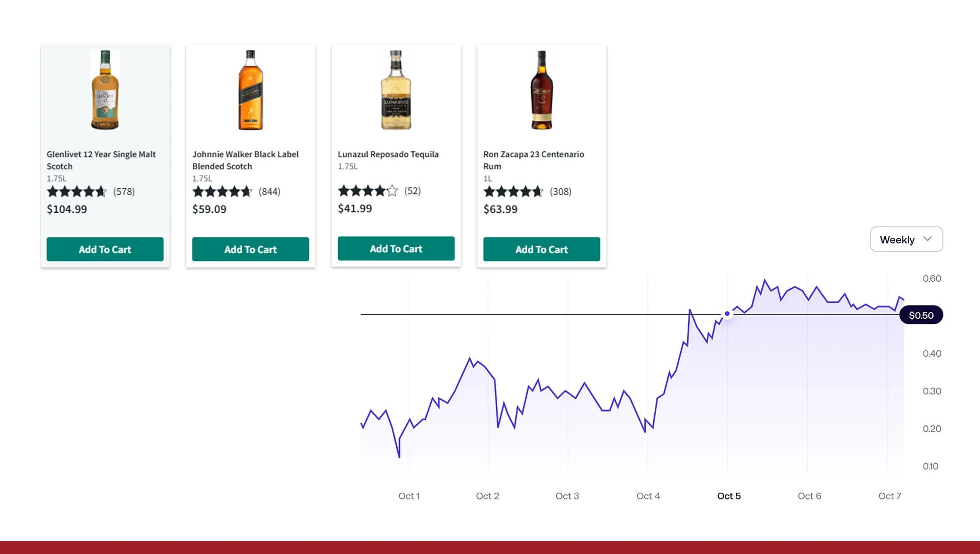The image size is (980, 554).
Task: Click the star rating for Ron Zacapa rum
Action: coord(514,192)
